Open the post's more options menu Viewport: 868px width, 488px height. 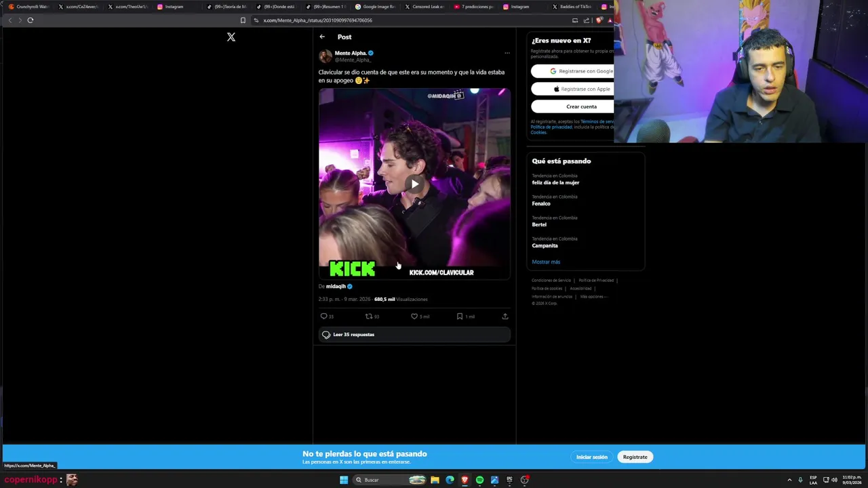click(507, 53)
